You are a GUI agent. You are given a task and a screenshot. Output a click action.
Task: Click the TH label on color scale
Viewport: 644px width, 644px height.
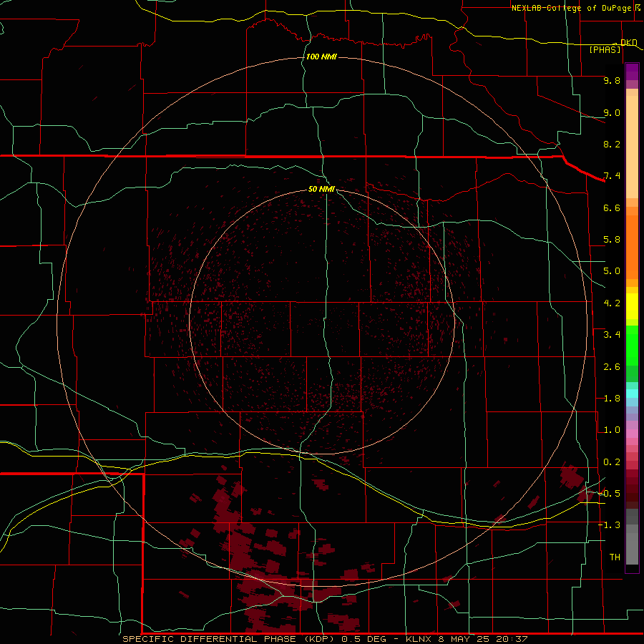click(615, 557)
